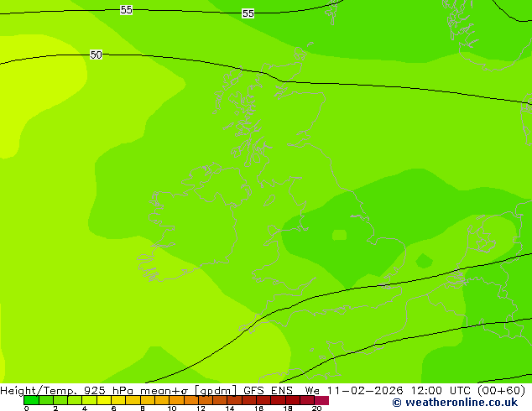Click the legend value 8
This screenshot has height=411, width=532.
click(x=143, y=408)
